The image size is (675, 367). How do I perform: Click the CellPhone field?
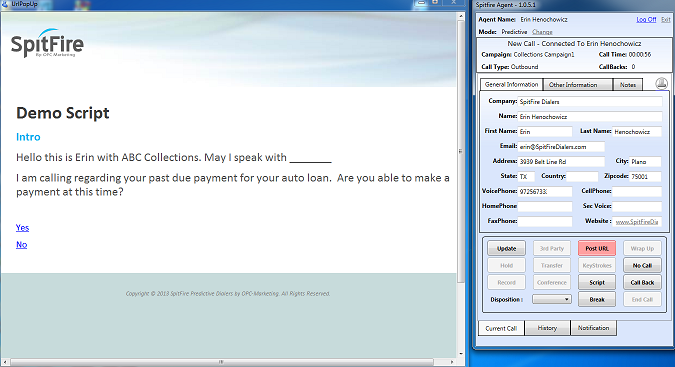(x=637, y=191)
